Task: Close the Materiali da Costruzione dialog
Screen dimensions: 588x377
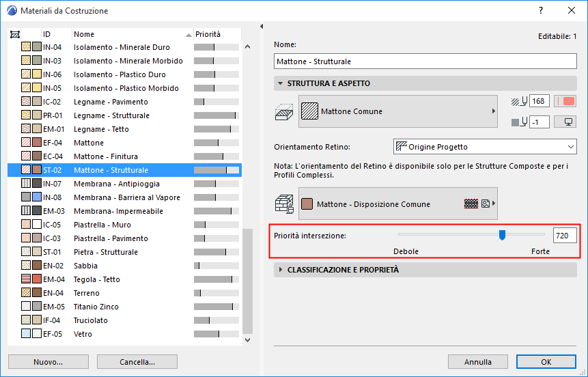Action: 572,10
